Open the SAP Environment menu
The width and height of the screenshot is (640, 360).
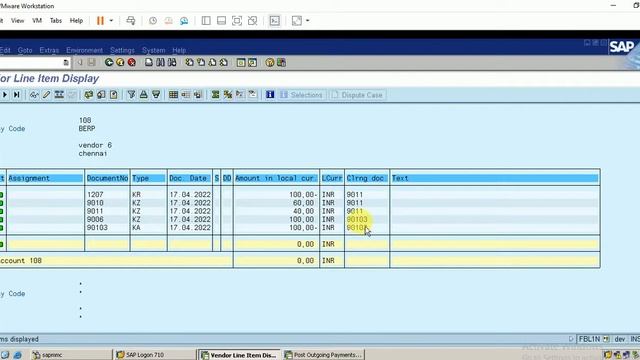click(x=84, y=50)
